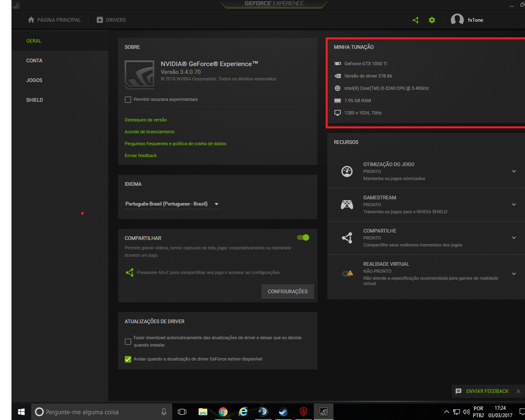
Task: Go to Página Principal tab
Action: [54, 20]
